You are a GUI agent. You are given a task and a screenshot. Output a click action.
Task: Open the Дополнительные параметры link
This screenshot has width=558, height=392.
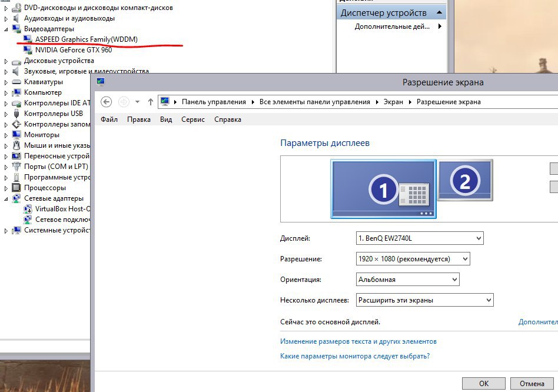[x=538, y=322]
